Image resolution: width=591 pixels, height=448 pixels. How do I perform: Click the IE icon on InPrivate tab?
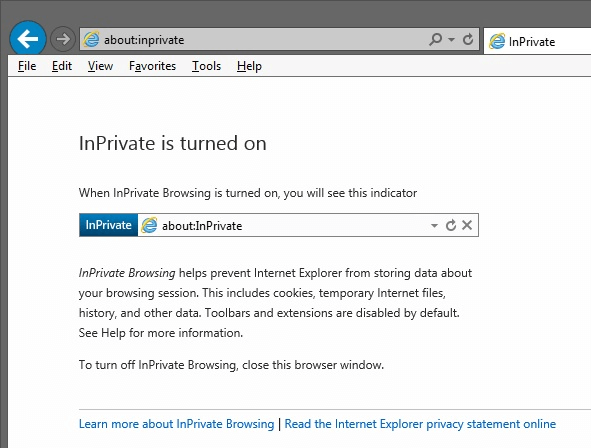click(x=497, y=41)
